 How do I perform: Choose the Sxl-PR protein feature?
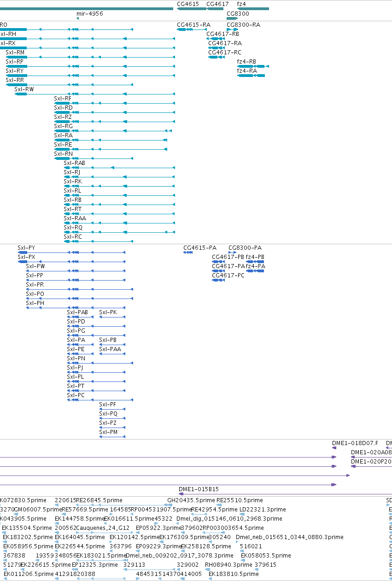[35, 285]
